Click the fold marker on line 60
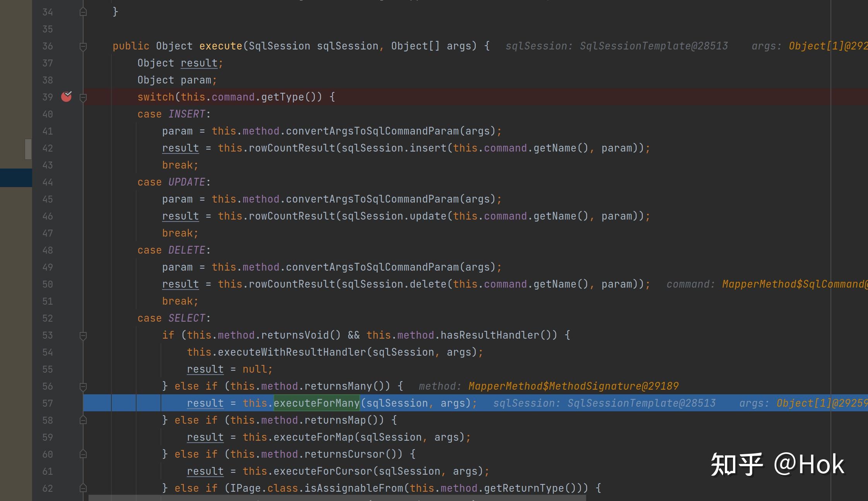Viewport: 868px width, 501px height. click(83, 454)
